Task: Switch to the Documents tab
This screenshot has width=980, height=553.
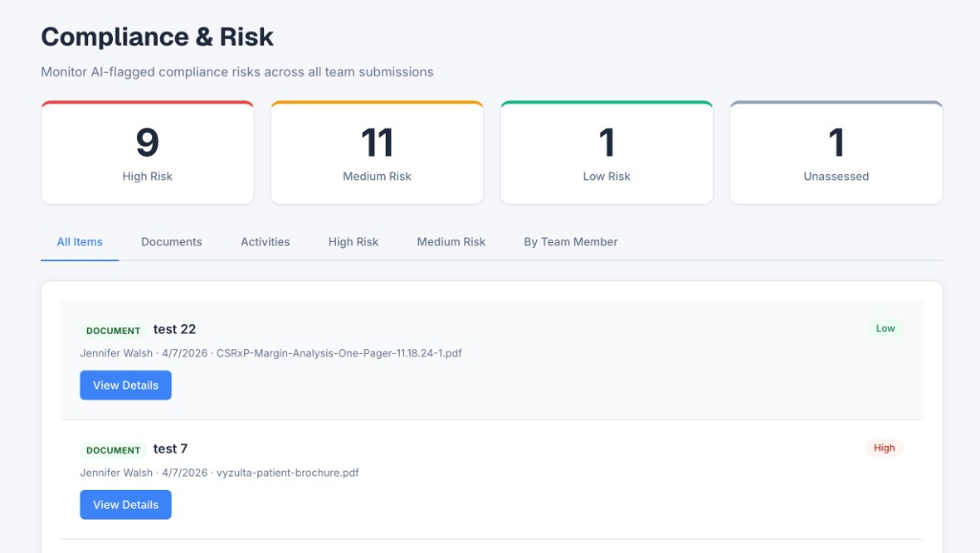Action: 171,242
